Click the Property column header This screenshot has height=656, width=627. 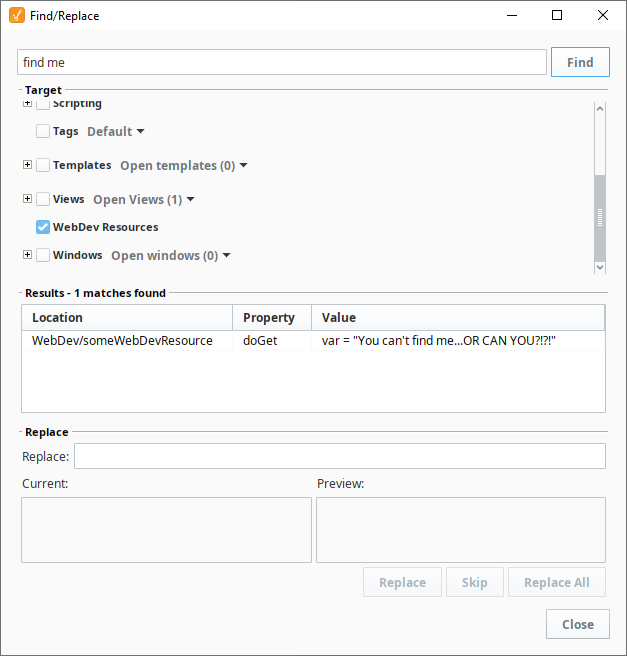pyautogui.click(x=272, y=318)
